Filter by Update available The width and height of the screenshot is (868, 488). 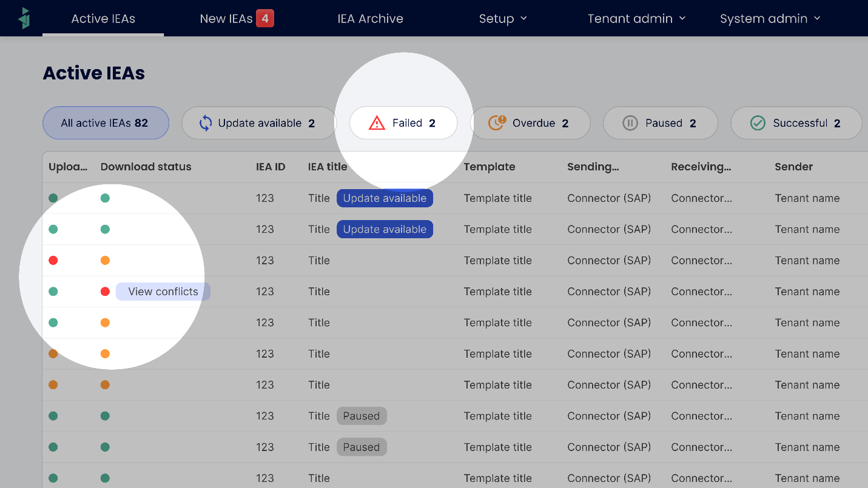point(259,123)
